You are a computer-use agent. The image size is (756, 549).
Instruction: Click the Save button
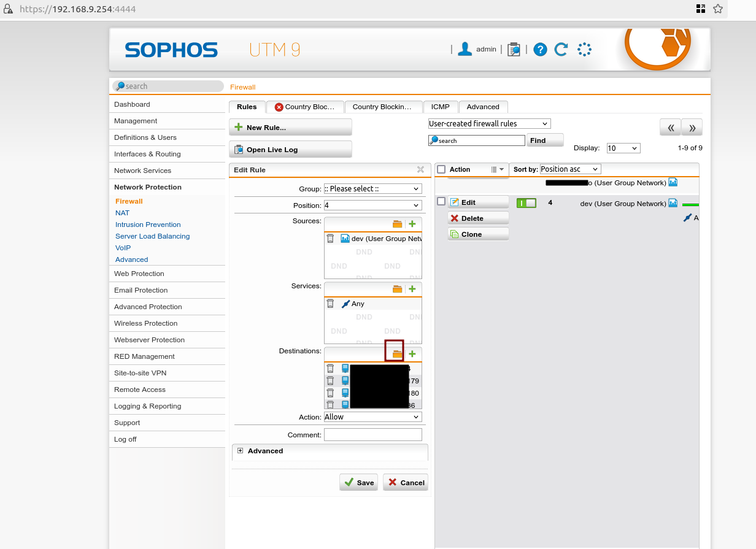[359, 482]
